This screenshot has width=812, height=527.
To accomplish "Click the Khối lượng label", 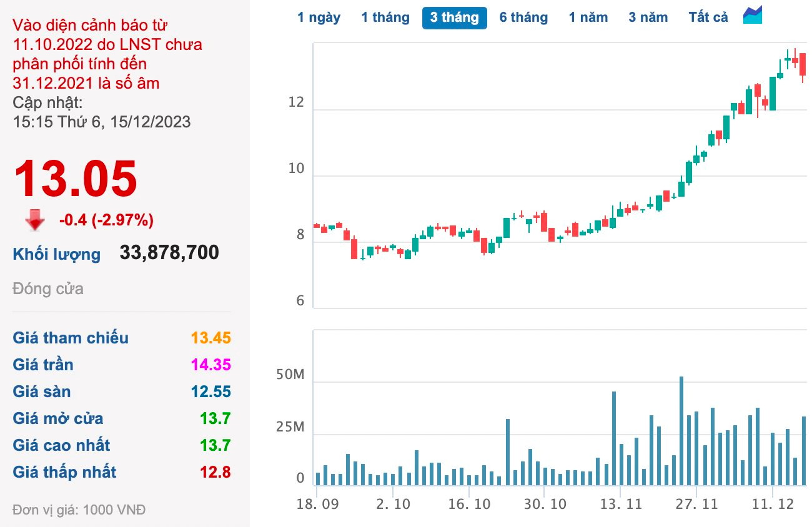I will (x=57, y=254).
